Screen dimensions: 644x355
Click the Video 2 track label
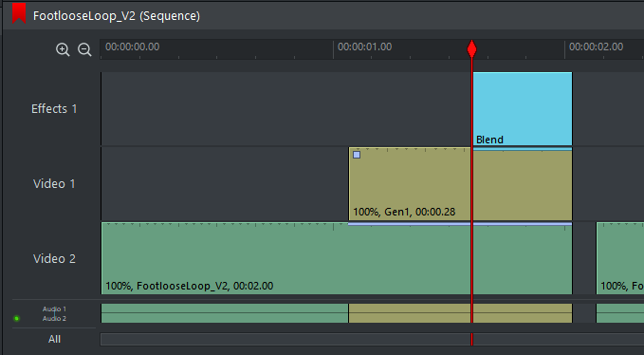point(54,259)
